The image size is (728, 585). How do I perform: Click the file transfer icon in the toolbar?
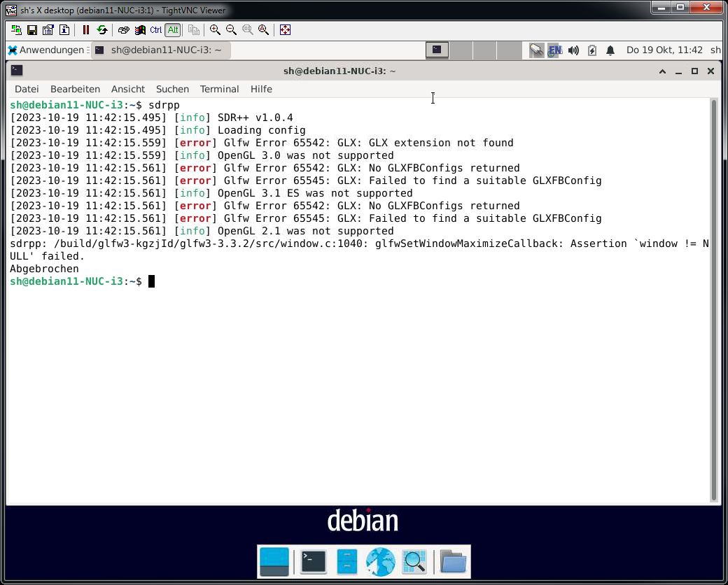pos(194,30)
